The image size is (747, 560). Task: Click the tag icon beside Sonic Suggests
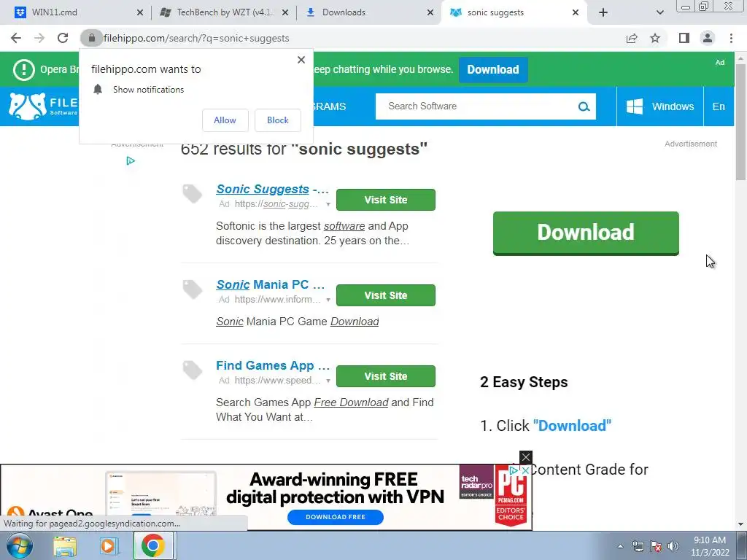(x=193, y=194)
